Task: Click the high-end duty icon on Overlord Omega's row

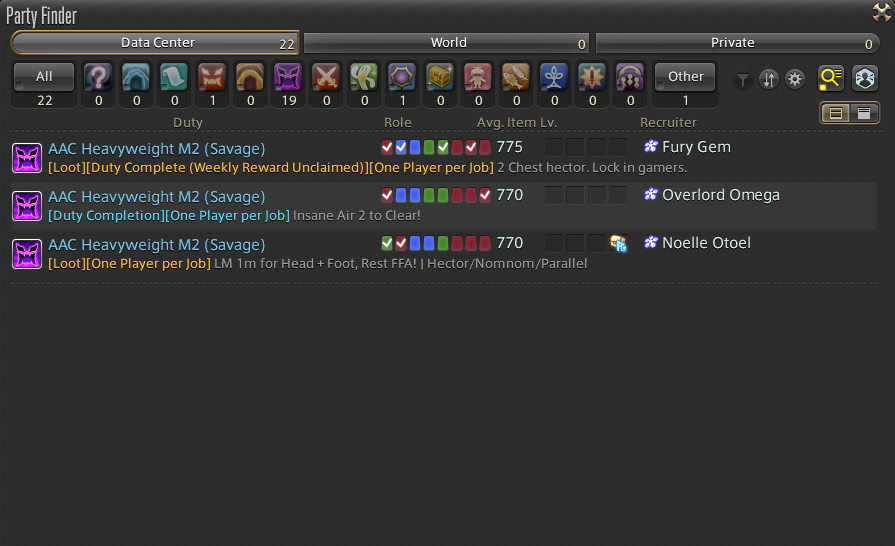Action: (x=27, y=206)
